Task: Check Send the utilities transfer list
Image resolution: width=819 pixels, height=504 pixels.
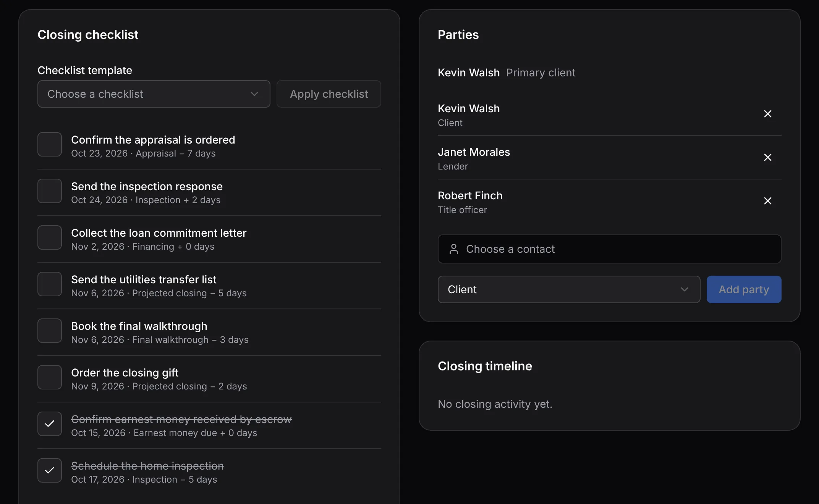Action: coord(50,284)
